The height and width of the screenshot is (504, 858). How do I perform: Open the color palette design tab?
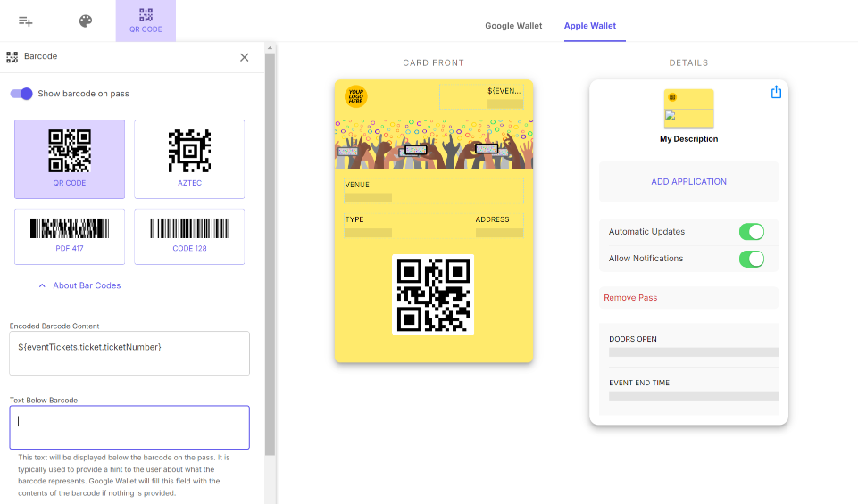[86, 21]
